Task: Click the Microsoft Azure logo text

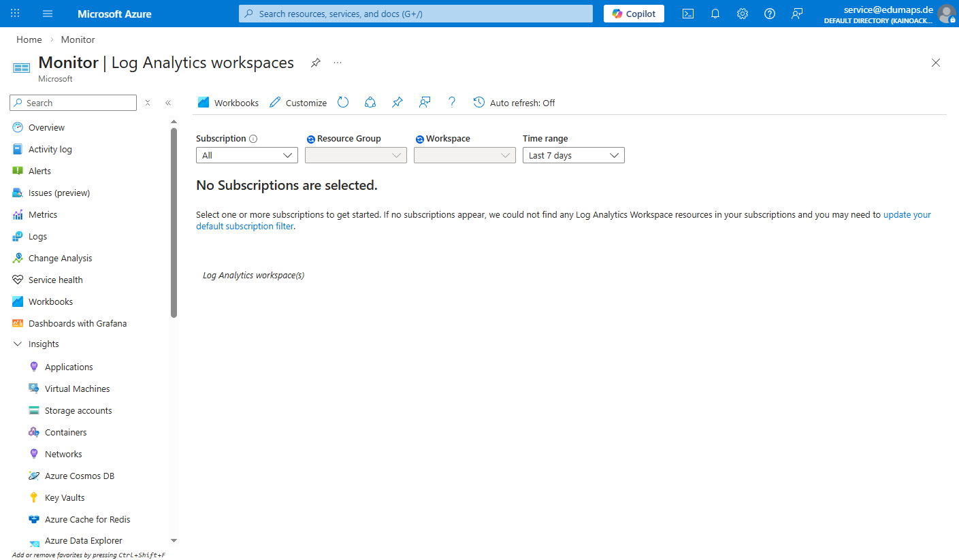Action: 114,14
